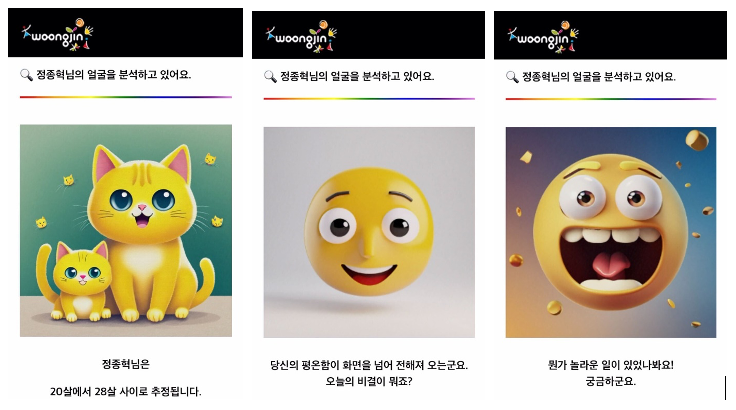Click the '오늘의 비결이 뭐죠?' question text
Viewport: 736px width, 410px height.
click(369, 381)
